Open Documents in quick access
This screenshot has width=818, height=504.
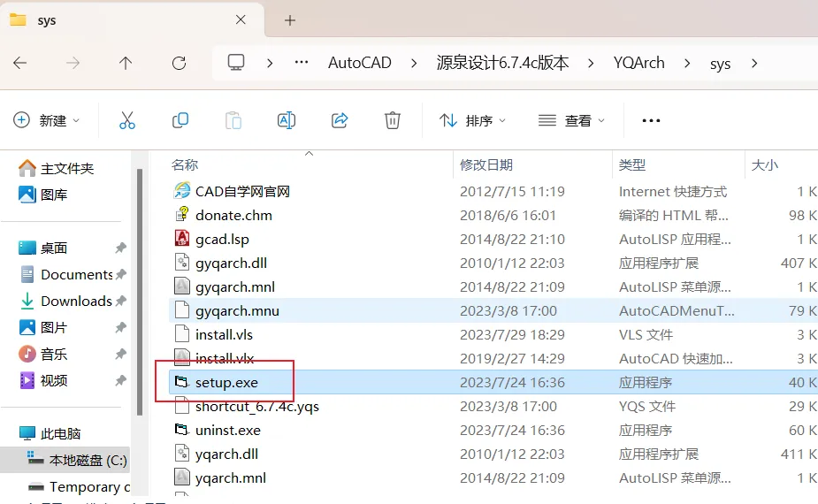(x=65, y=274)
